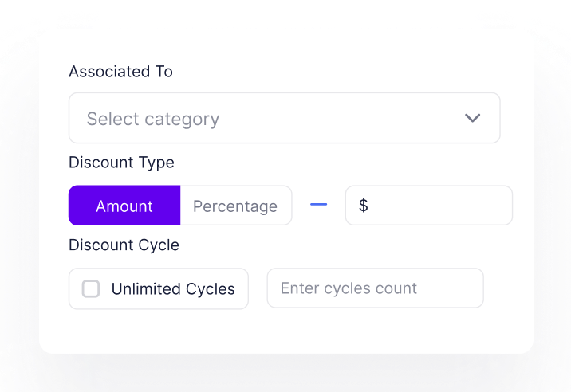
Task: Click the 'Discount Type' label
Action: click(121, 163)
